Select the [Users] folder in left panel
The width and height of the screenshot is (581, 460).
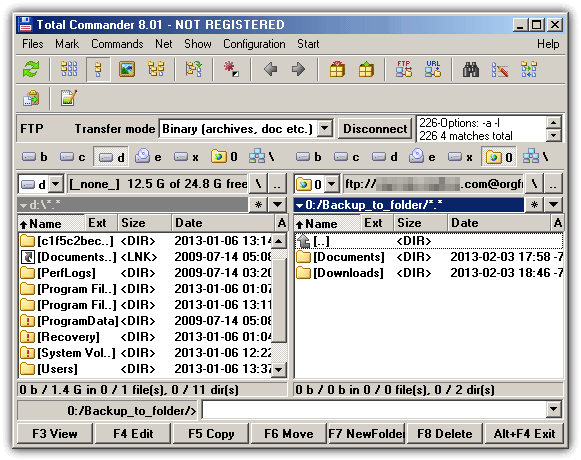(x=145, y=369)
